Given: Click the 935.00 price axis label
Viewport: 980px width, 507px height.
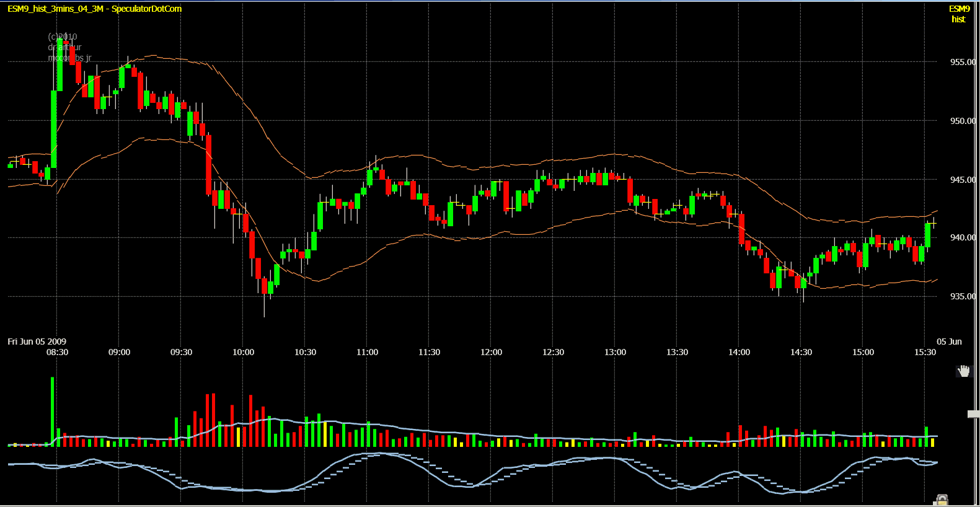Looking at the screenshot, I should (x=963, y=296).
